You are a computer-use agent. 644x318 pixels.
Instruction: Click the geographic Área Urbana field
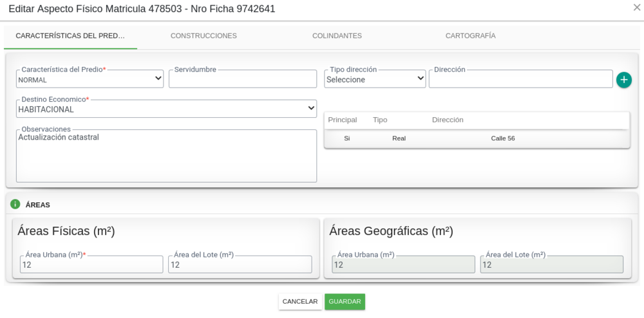(x=403, y=265)
